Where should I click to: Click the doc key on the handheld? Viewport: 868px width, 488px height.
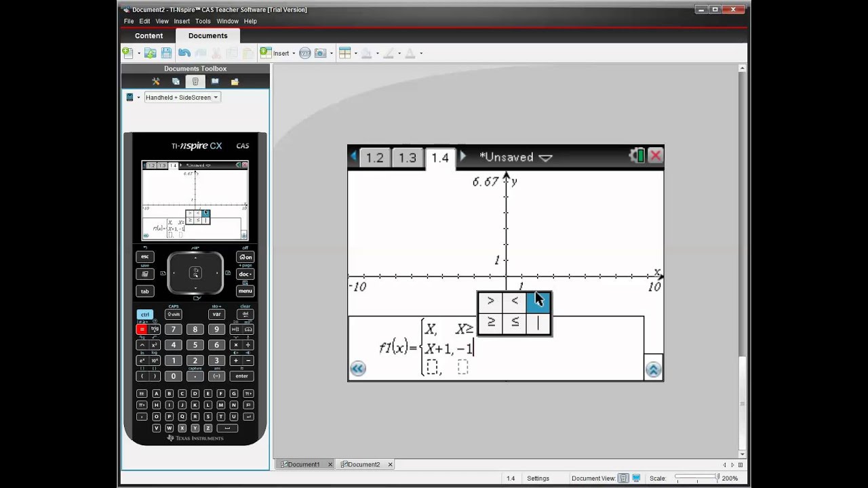click(245, 274)
